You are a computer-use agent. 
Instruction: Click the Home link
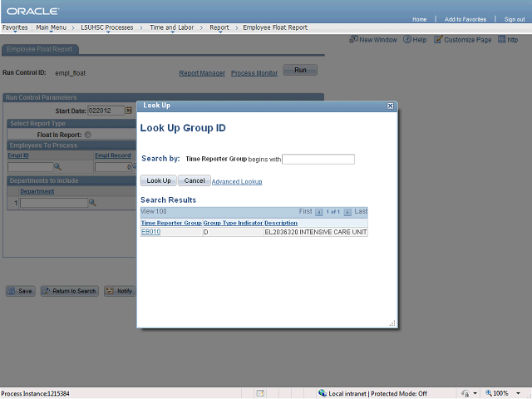pyautogui.click(x=419, y=19)
